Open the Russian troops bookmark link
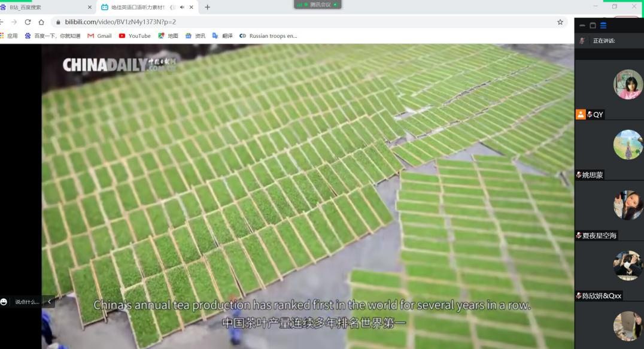The image size is (644, 349). pyautogui.click(x=268, y=36)
